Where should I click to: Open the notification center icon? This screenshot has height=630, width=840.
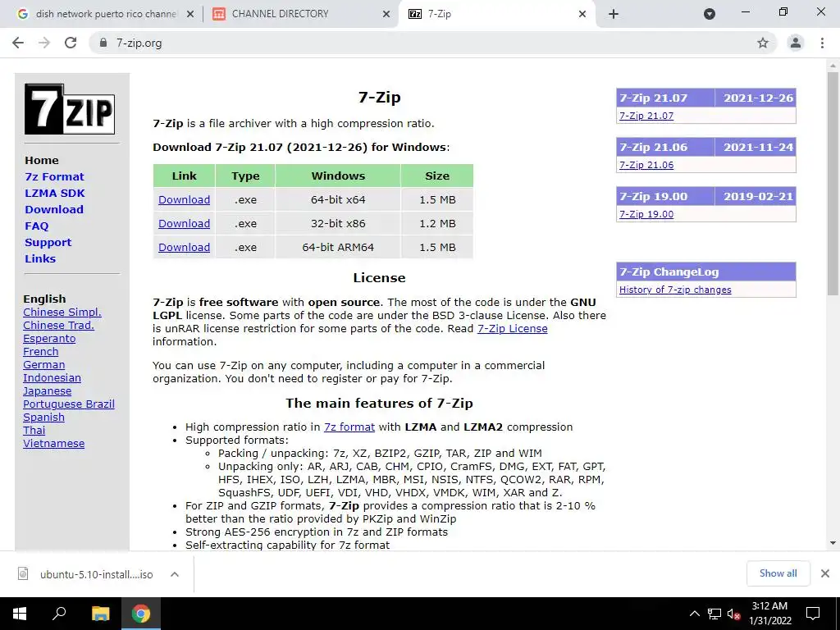[813, 614]
